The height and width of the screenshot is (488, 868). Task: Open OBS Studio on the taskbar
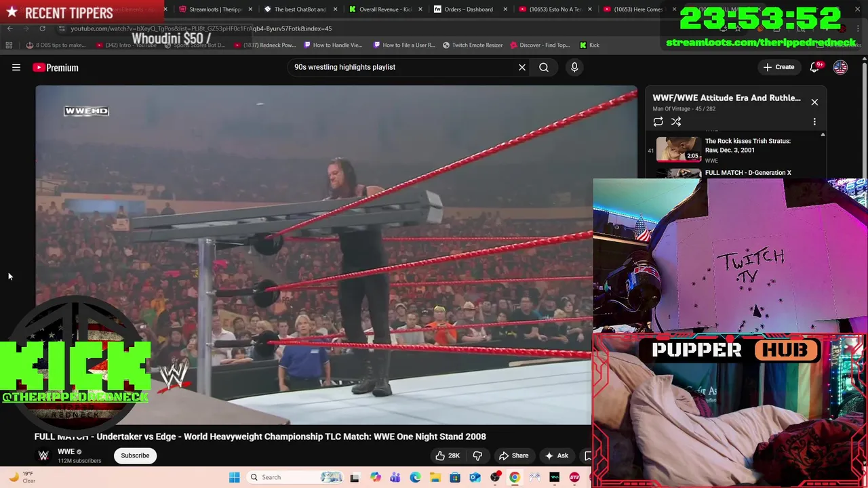(x=495, y=477)
